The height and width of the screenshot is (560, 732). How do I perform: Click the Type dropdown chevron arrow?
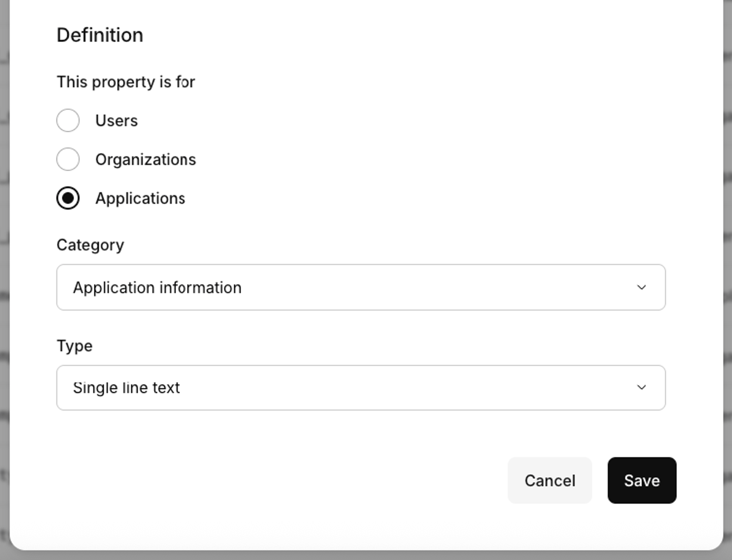click(641, 387)
